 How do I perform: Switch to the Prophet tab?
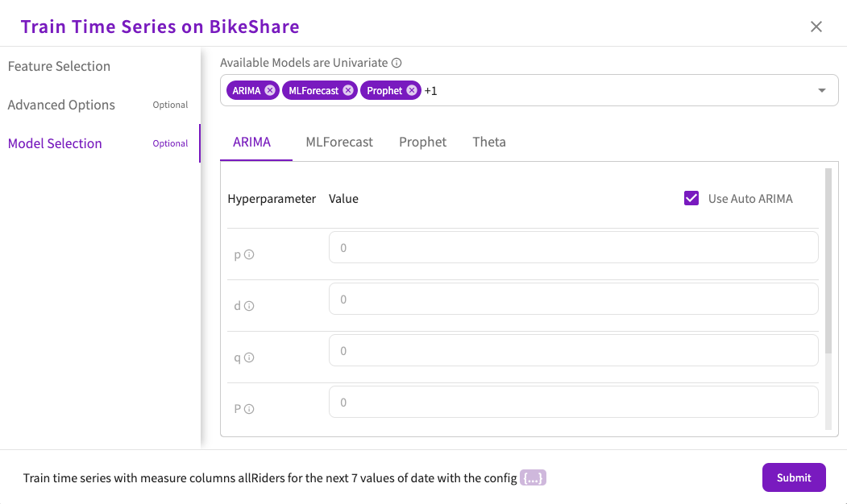(x=422, y=142)
